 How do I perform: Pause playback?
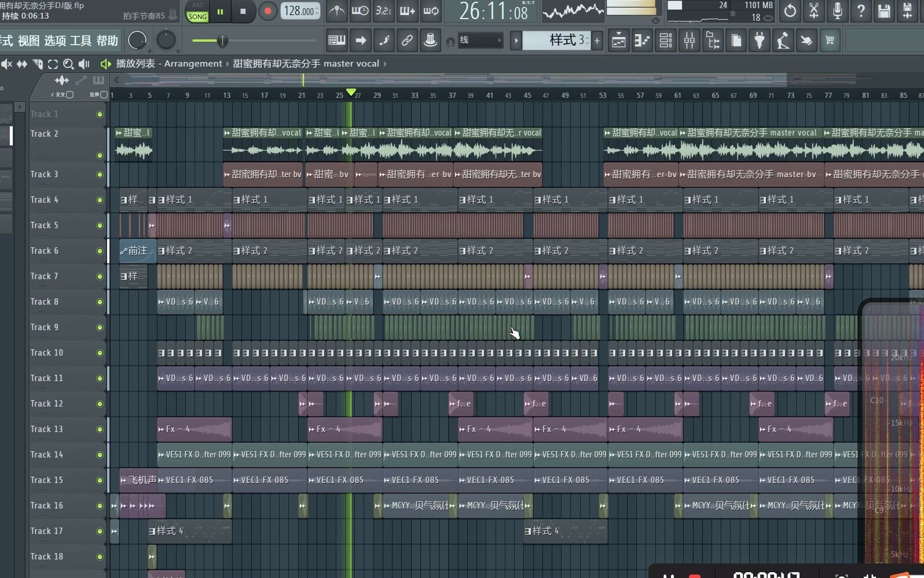click(221, 12)
